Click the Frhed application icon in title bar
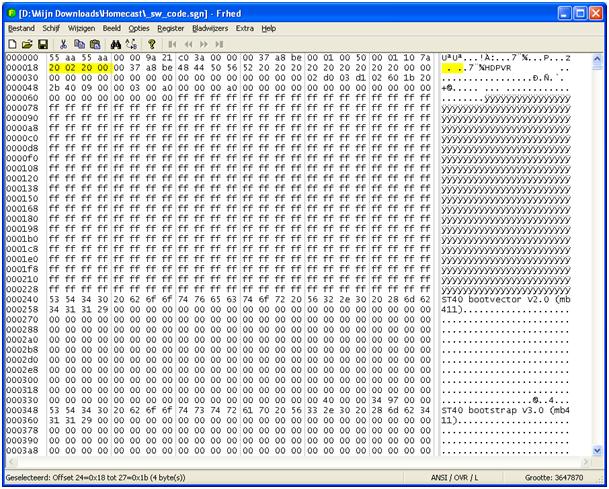 click(12, 13)
